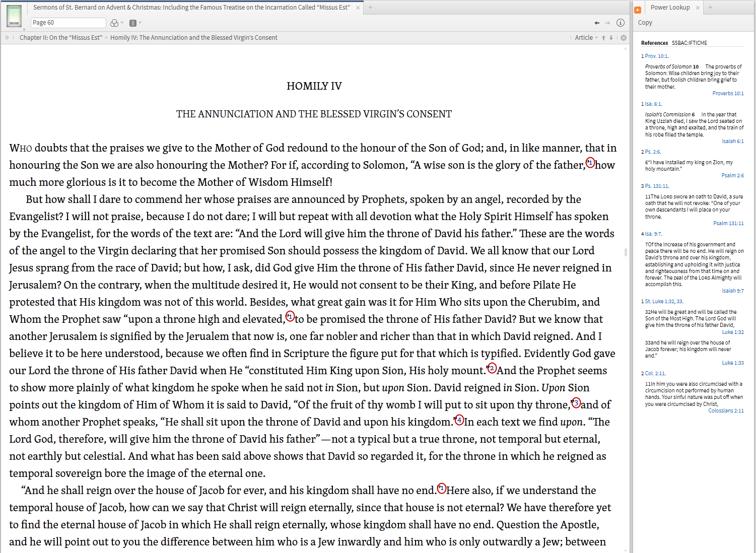This screenshot has height=553, width=756.
Task: Go to next article with down arrow
Action: click(x=611, y=37)
